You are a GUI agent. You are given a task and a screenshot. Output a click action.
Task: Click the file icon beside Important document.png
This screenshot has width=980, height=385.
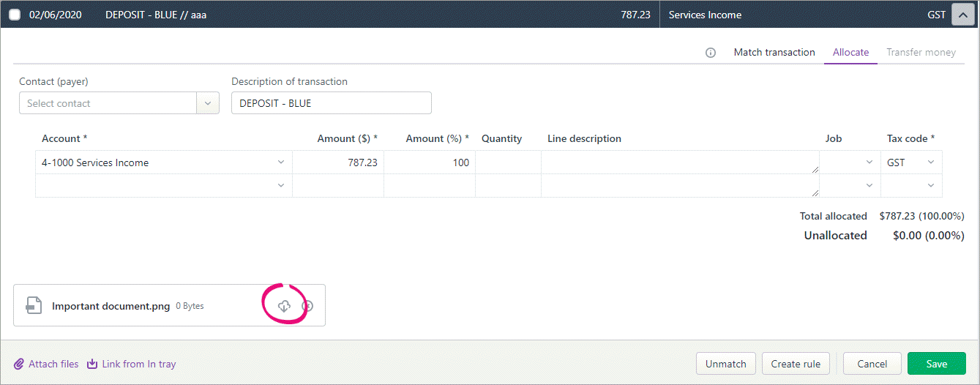click(x=34, y=305)
